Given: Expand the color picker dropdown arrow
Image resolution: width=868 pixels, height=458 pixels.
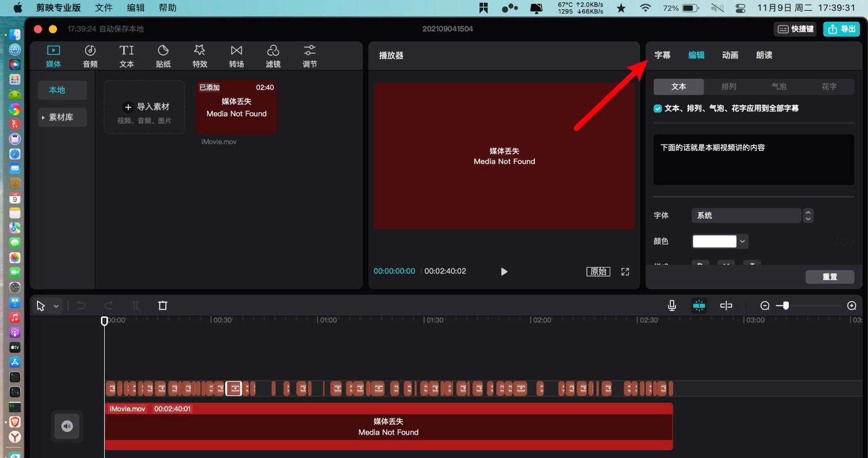Looking at the screenshot, I should (743, 241).
